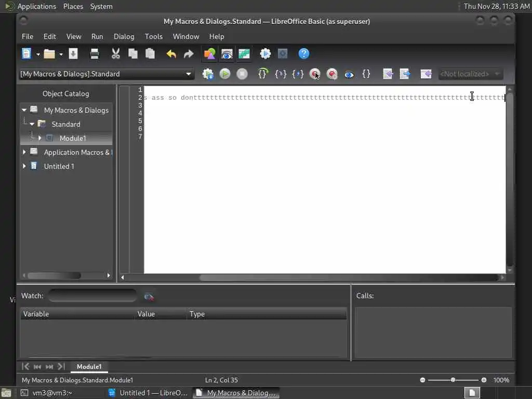This screenshot has height=399, width=532.
Task: Toggle the Watch window eye icon
Action: [227, 54]
